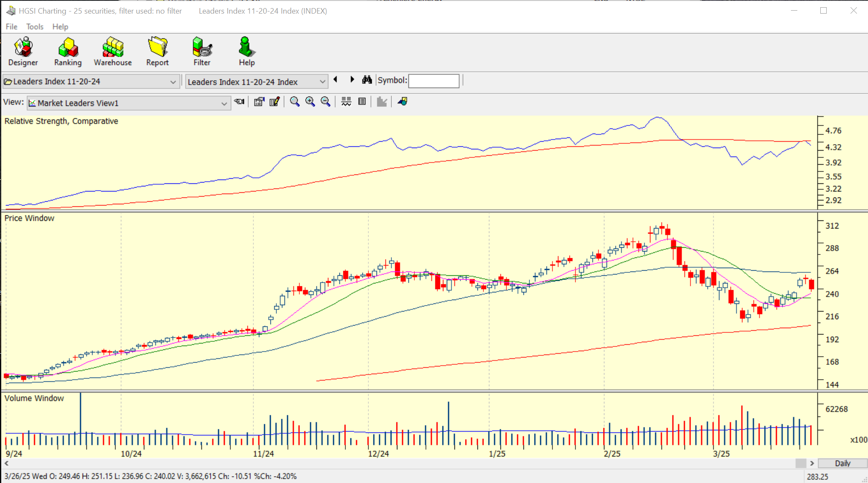Click the HGSI Charting title bar icon

pyautogui.click(x=11, y=11)
